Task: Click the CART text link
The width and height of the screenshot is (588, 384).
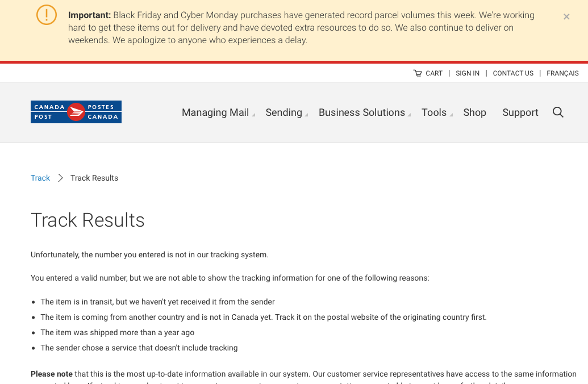Action: [434, 73]
